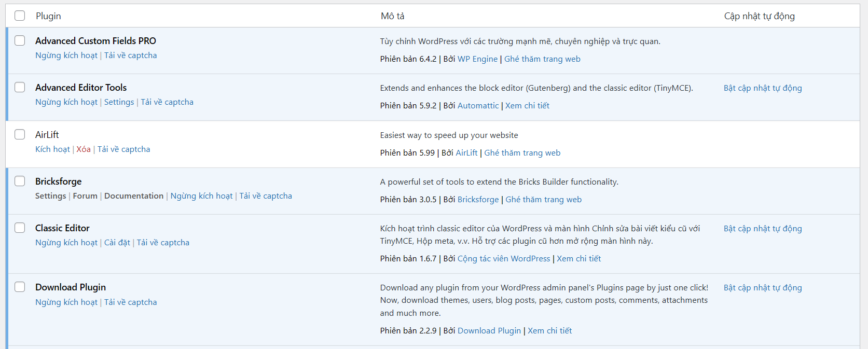The image size is (868, 349).
Task: Open the Bricksforge Forum link
Action: pos(85,196)
